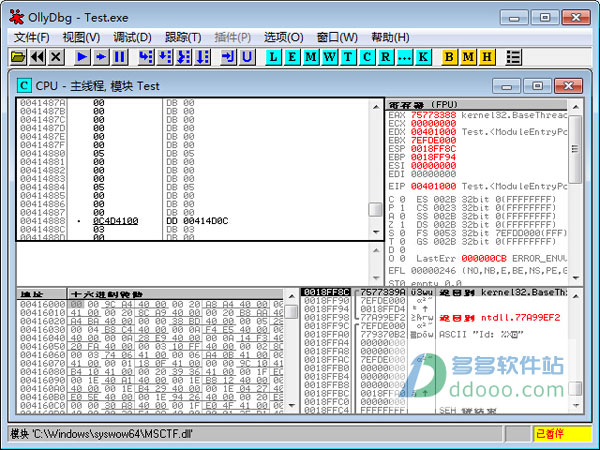Image resolution: width=600 pixels, height=450 pixels.
Task: Click the Step into icon
Action: point(146,57)
